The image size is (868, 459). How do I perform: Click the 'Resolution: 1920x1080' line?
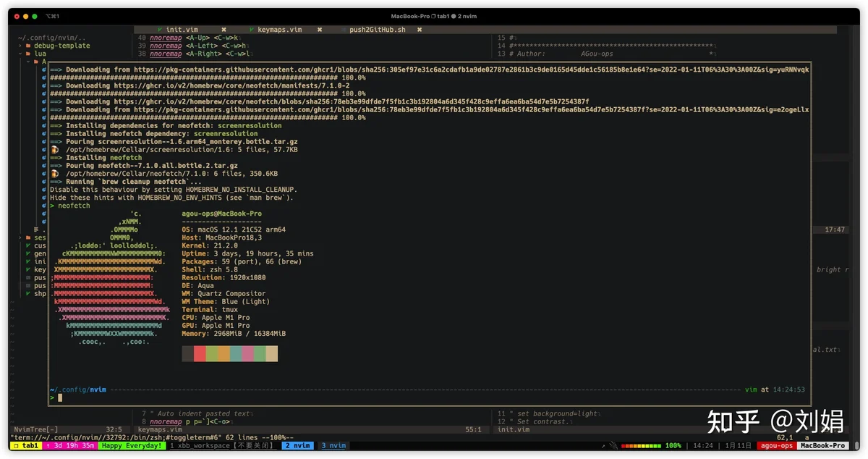tap(224, 277)
